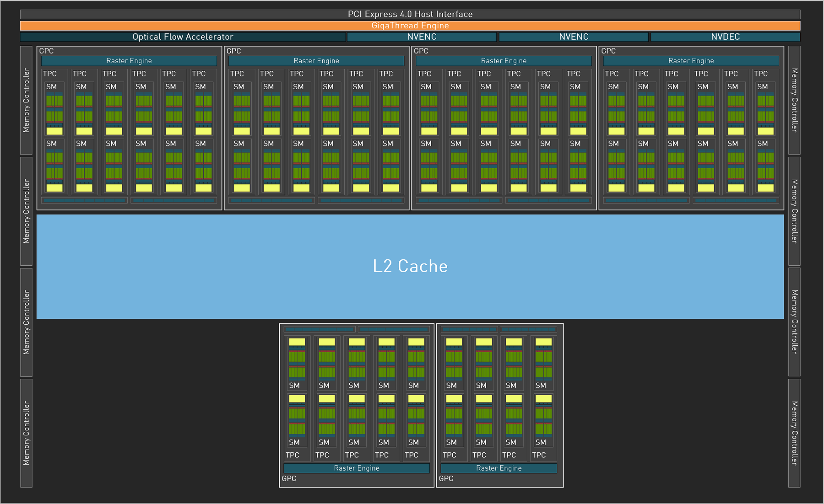
Task: Select the first GPC's Raster Engine bar
Action: [129, 61]
